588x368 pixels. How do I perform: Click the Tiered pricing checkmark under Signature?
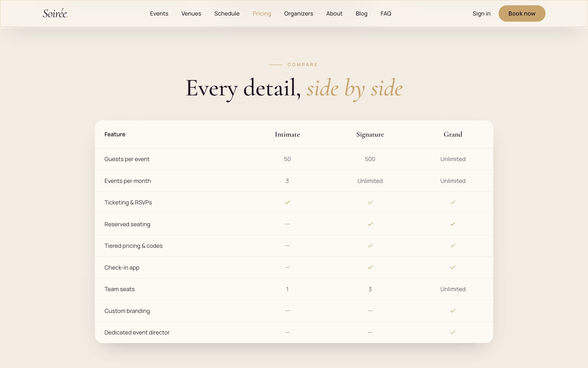coord(370,246)
